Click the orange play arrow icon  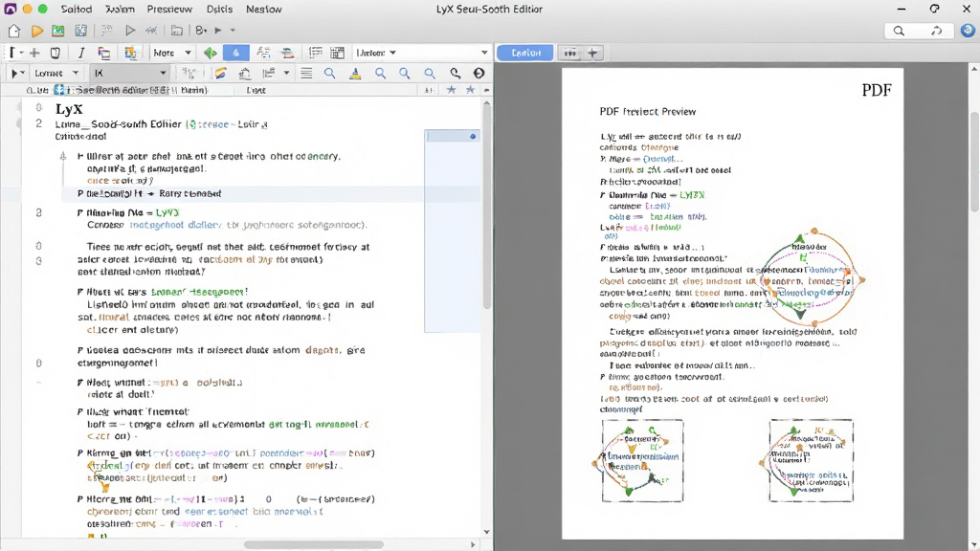tap(37, 31)
